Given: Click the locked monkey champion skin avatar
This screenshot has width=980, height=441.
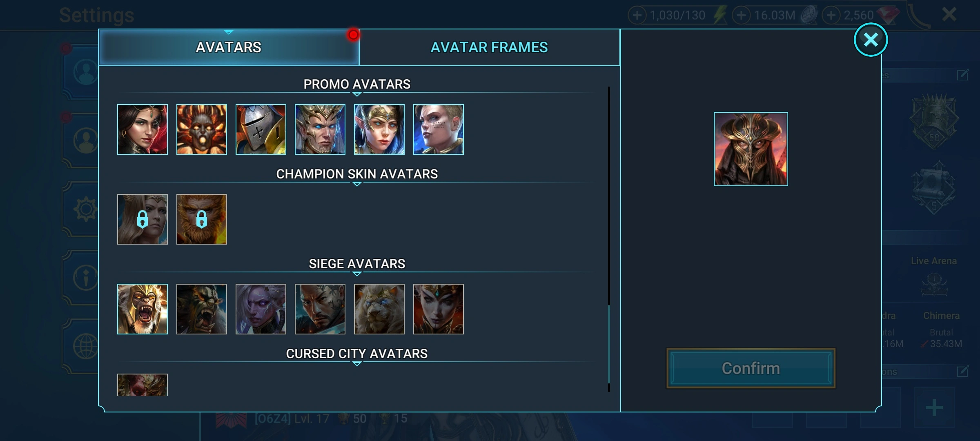Looking at the screenshot, I should click(x=201, y=219).
